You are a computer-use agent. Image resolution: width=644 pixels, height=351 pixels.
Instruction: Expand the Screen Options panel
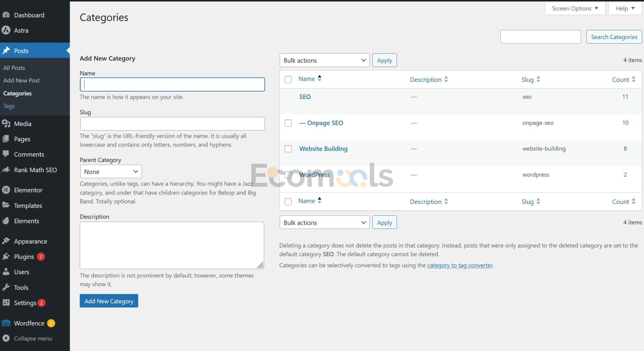(x=575, y=8)
